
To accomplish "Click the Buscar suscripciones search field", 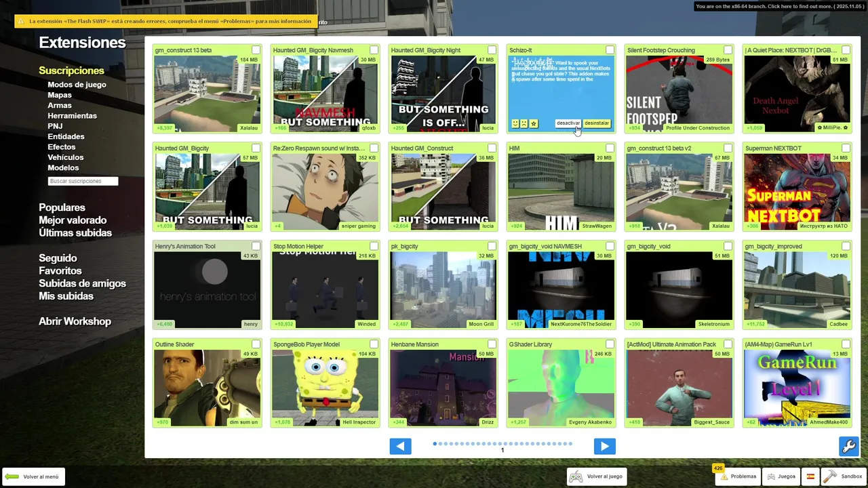I will (x=83, y=181).
